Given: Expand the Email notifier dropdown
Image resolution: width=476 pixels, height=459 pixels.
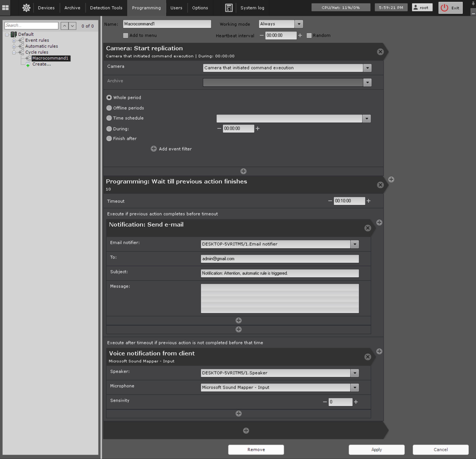Looking at the screenshot, I should (355, 244).
